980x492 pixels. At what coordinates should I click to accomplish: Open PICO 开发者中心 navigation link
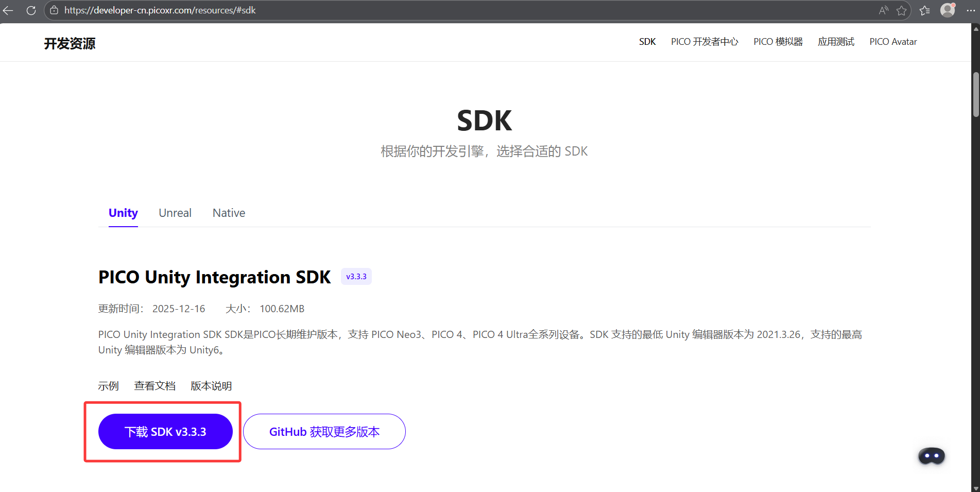coord(704,42)
